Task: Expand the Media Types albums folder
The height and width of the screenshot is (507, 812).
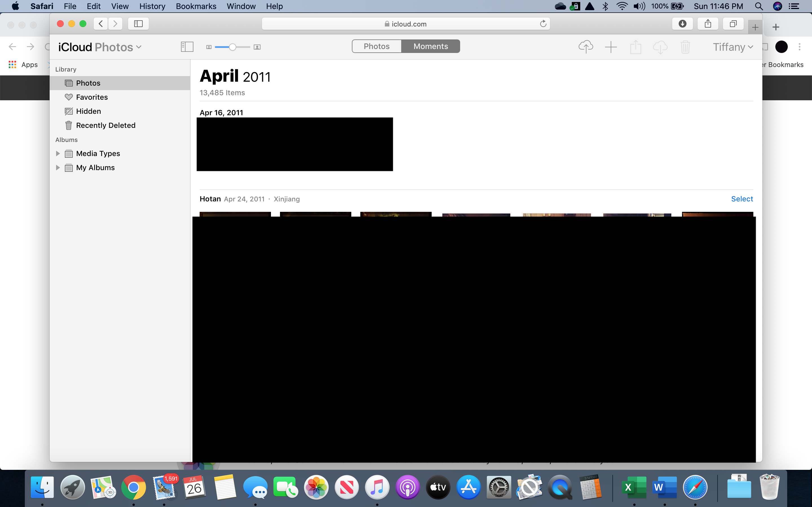Action: pos(58,154)
